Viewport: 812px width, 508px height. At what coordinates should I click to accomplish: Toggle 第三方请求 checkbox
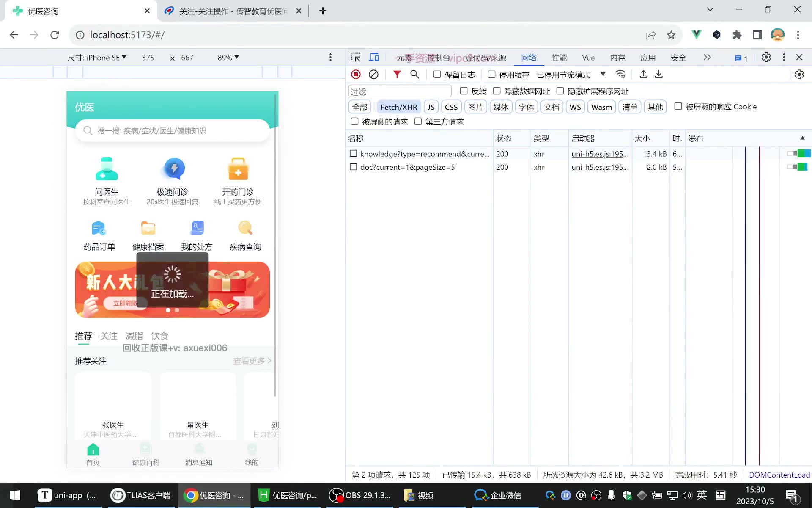418,121
